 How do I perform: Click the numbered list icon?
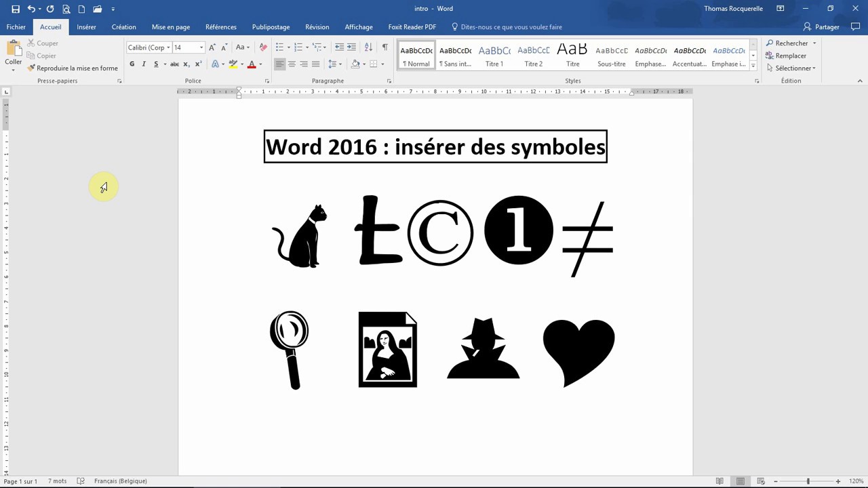(298, 47)
